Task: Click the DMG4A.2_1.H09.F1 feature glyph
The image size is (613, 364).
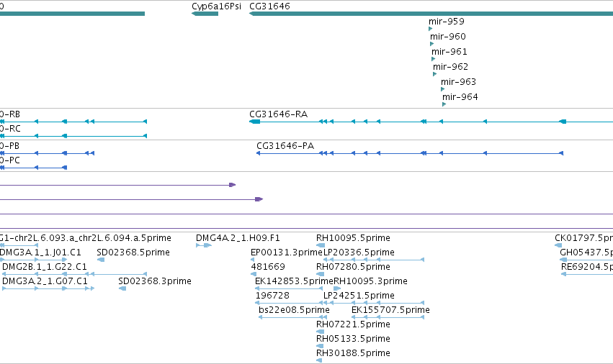Action: click(204, 245)
